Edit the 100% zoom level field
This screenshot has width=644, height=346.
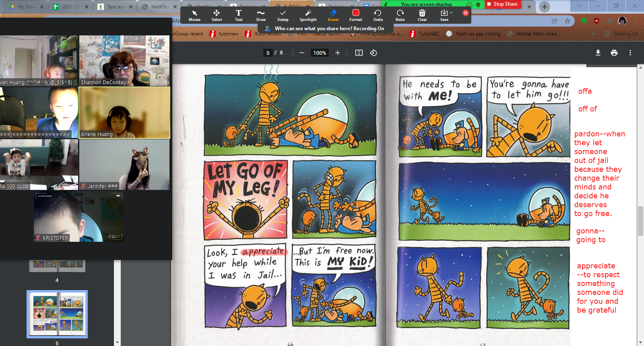(x=320, y=53)
